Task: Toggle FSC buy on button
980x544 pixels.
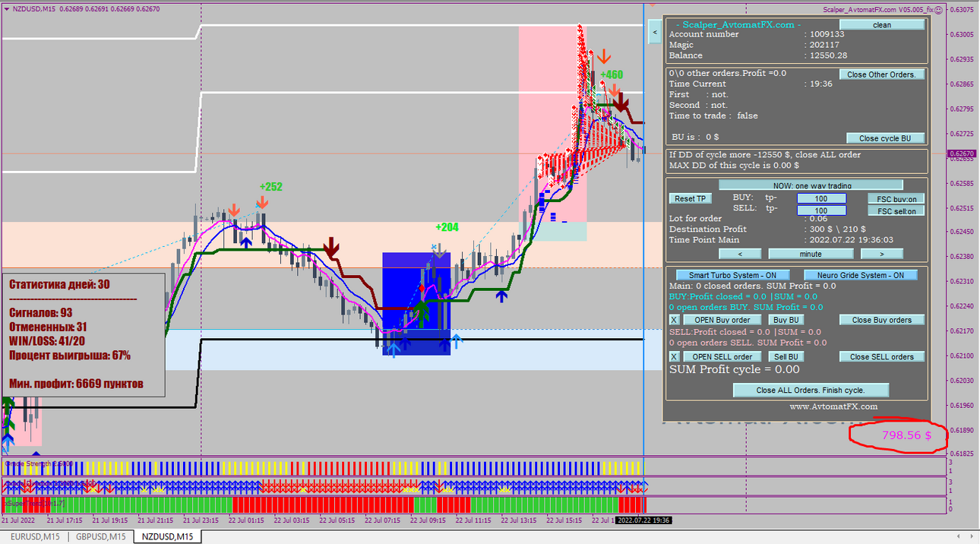Action: [896, 198]
